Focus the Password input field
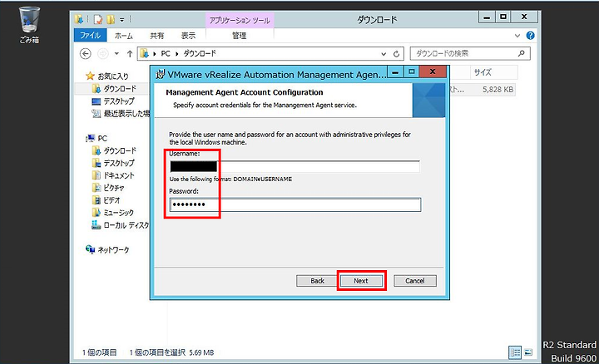 295,204
